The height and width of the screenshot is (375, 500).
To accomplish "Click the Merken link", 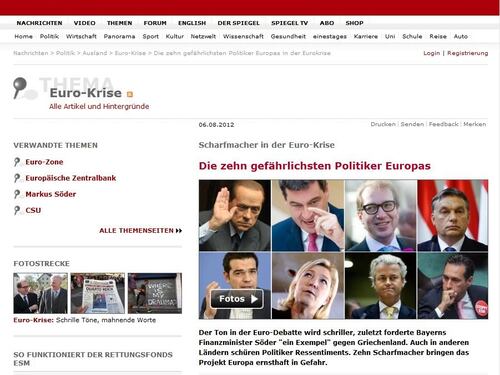I will (x=475, y=124).
